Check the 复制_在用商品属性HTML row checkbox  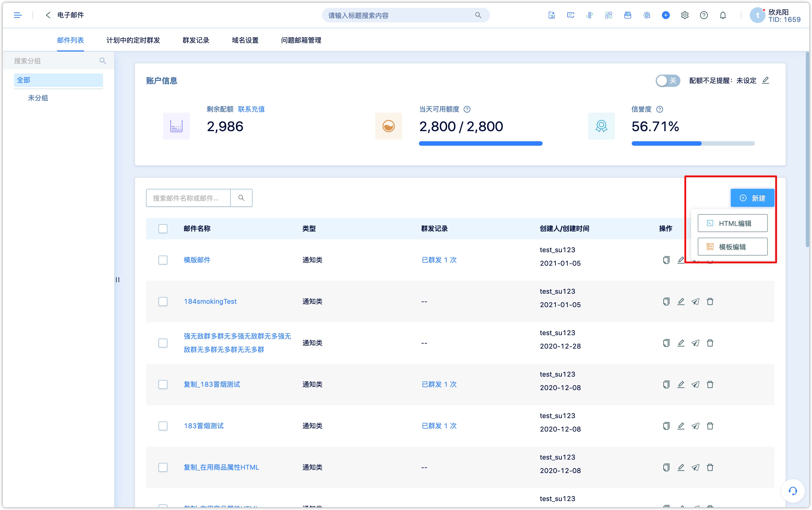163,467
